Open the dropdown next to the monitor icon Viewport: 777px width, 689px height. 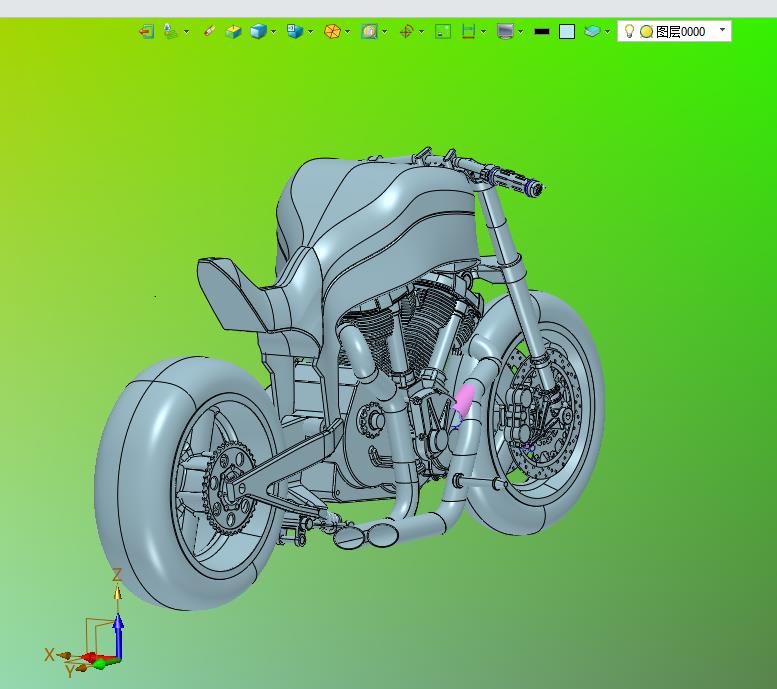click(521, 32)
